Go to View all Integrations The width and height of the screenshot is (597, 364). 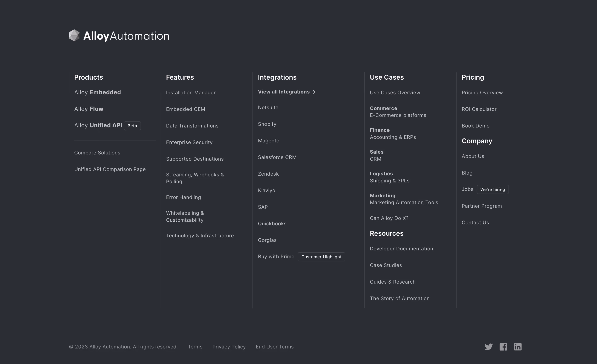pos(287,92)
